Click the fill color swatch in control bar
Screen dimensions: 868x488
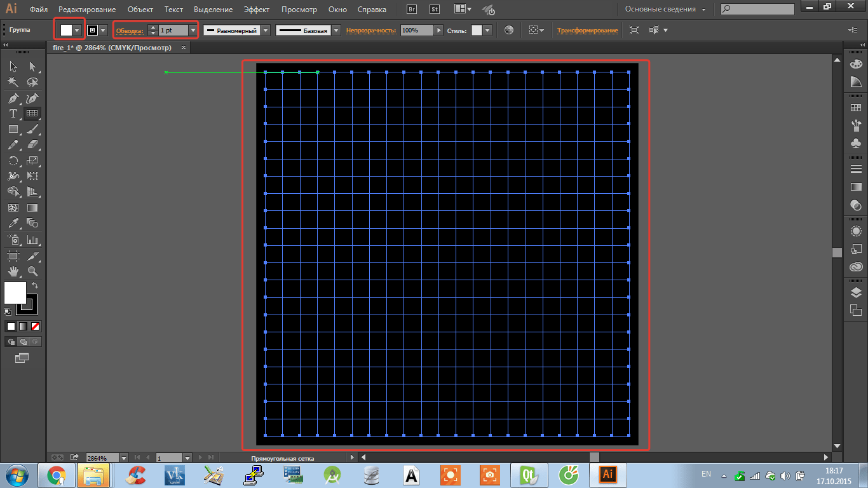[x=66, y=30]
